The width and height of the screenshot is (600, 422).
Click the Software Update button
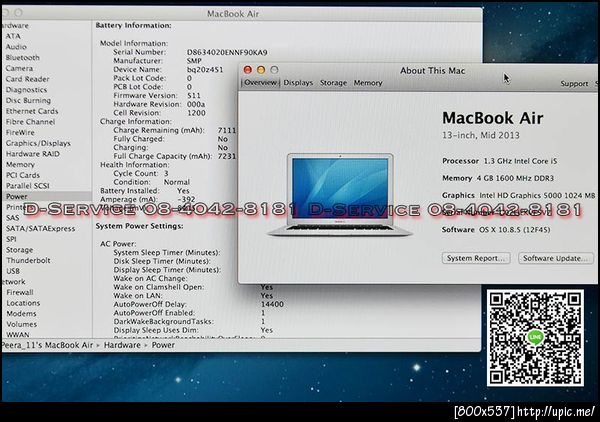click(555, 258)
